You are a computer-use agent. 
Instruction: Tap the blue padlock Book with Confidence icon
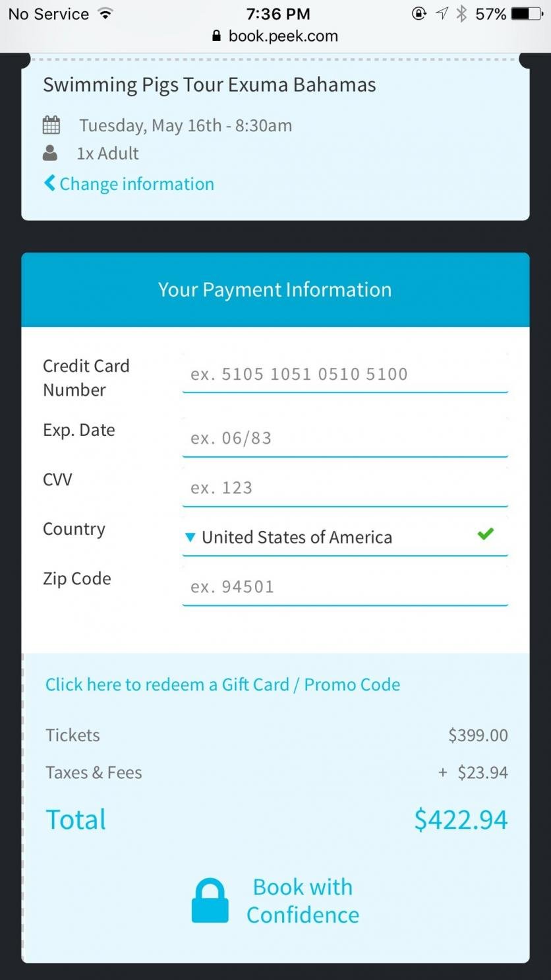point(210,900)
